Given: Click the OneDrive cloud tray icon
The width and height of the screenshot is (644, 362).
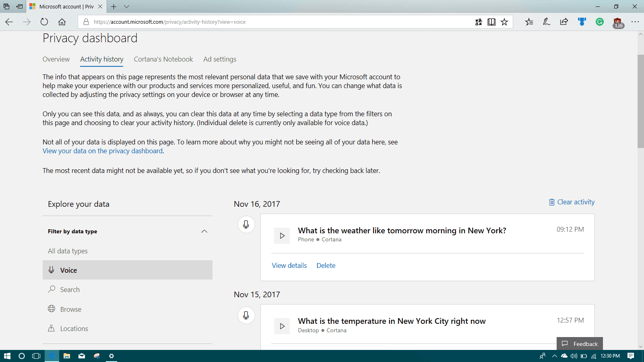Looking at the screenshot, I should tap(564, 356).
